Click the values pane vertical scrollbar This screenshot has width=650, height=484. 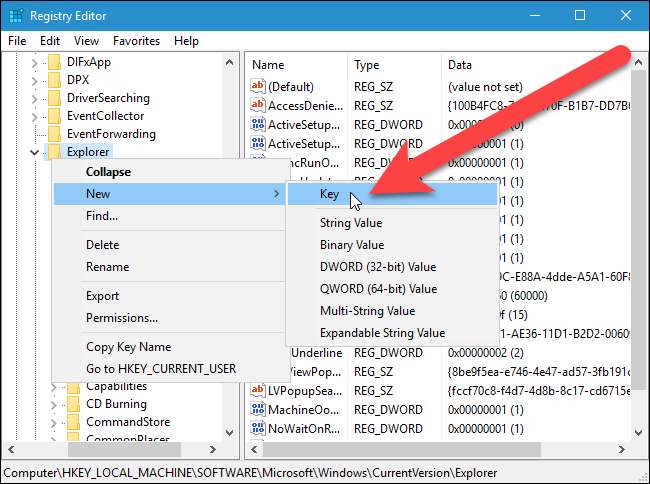pos(642,250)
